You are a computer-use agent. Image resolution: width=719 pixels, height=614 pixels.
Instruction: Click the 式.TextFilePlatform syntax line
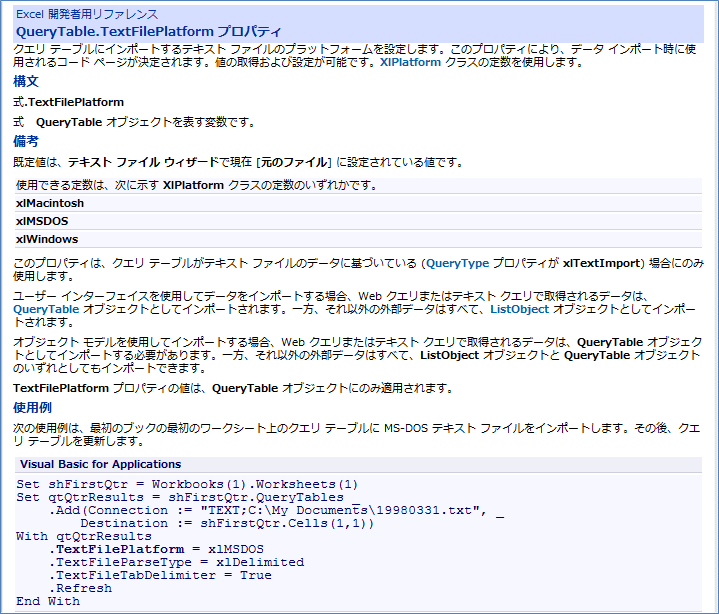(x=68, y=102)
